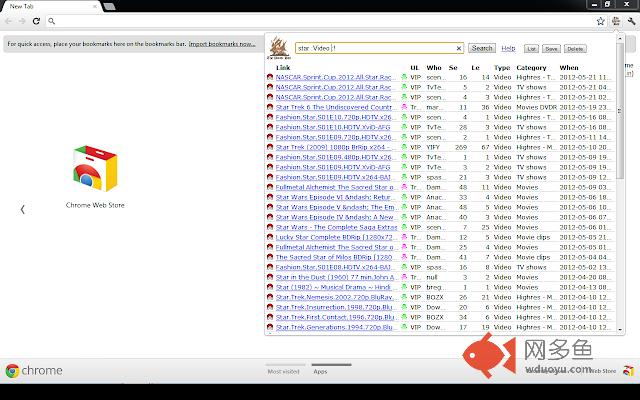Clear the search field with the X
640x400 pixels.
point(459,48)
